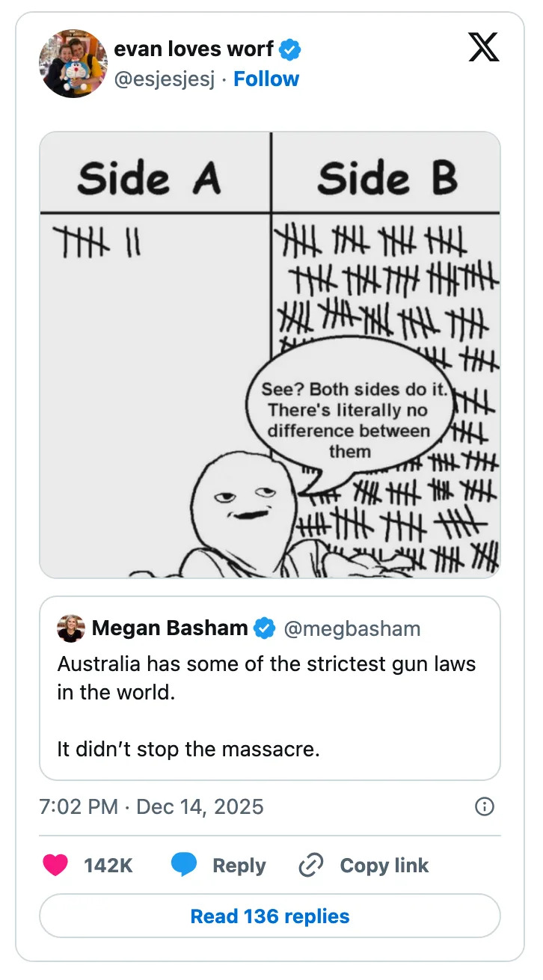The image size is (543, 980).
Task: Open the quoted tweet about Australia gun laws
Action: point(270,707)
